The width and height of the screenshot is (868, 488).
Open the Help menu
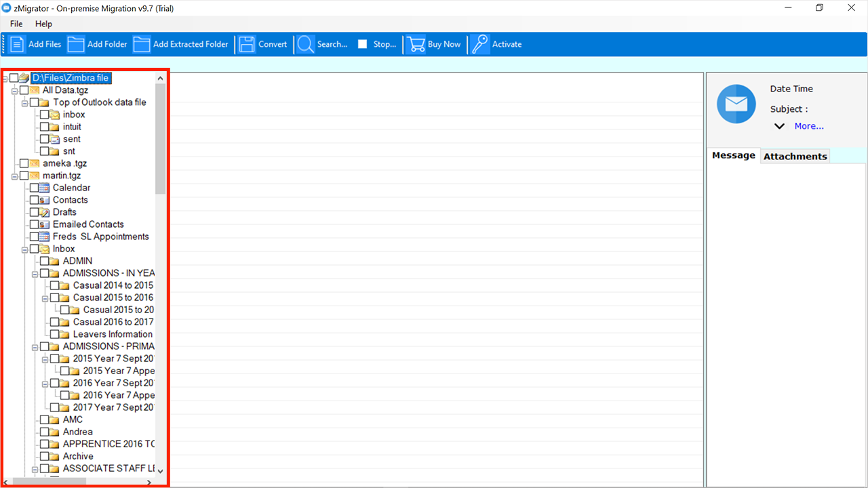(x=43, y=24)
